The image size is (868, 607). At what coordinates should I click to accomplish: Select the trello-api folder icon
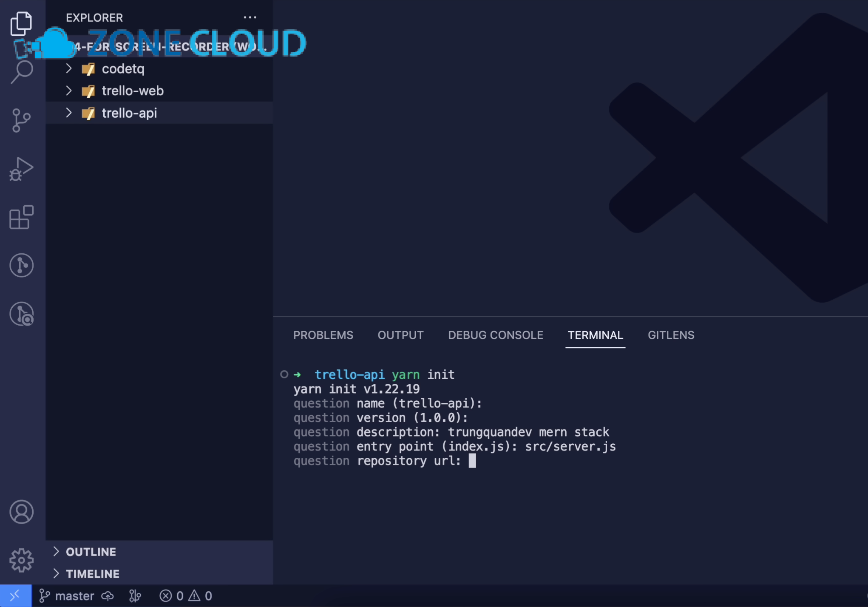pyautogui.click(x=88, y=113)
